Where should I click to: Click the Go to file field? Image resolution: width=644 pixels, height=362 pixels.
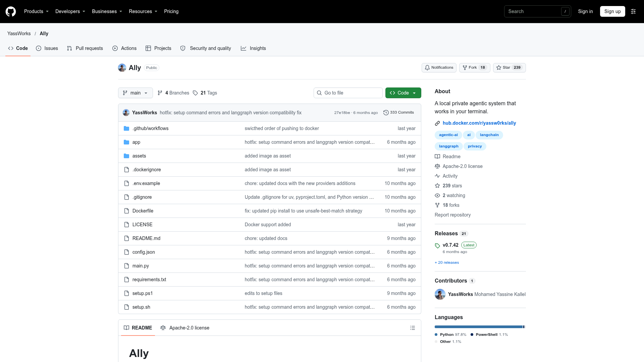point(348,93)
